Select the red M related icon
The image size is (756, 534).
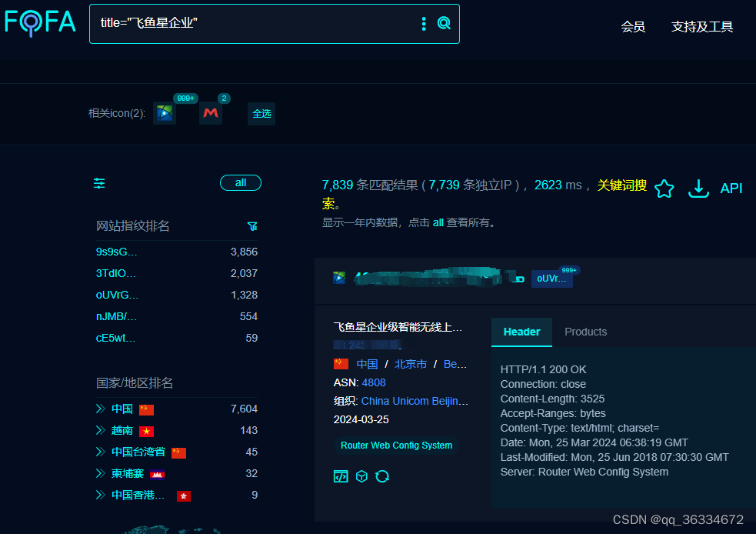[x=211, y=114]
